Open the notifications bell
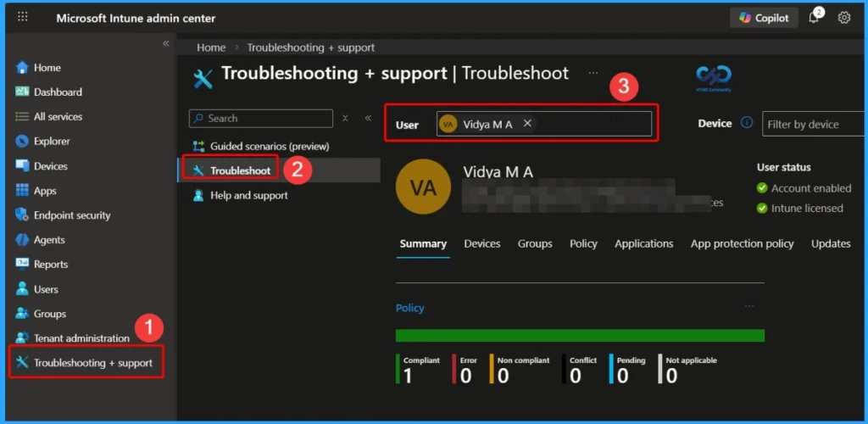 814,18
